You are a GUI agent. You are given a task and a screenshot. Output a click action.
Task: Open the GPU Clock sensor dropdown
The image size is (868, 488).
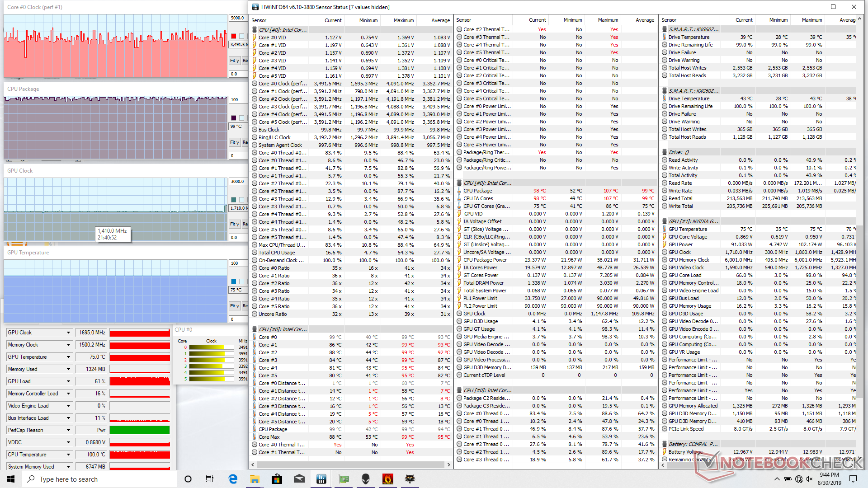coord(68,333)
